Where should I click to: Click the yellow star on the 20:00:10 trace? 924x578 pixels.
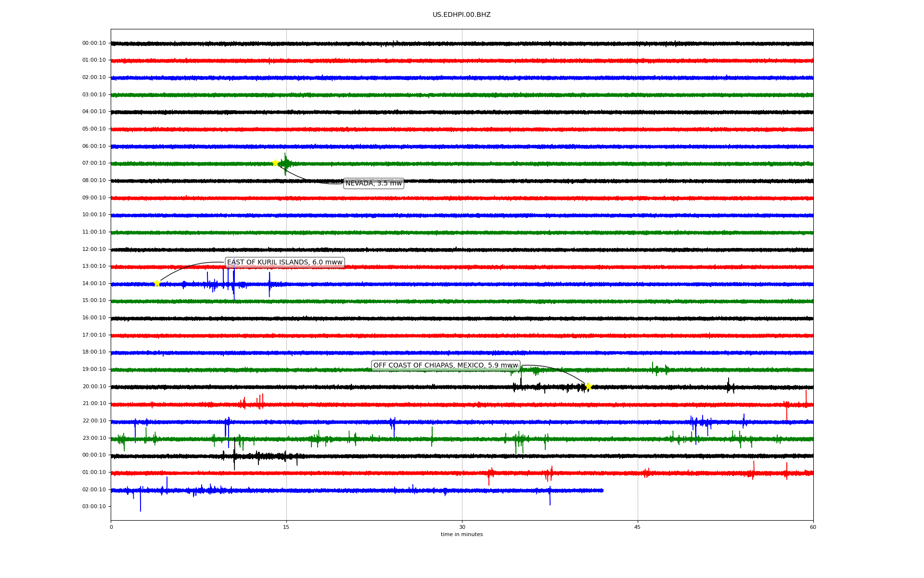coord(589,386)
